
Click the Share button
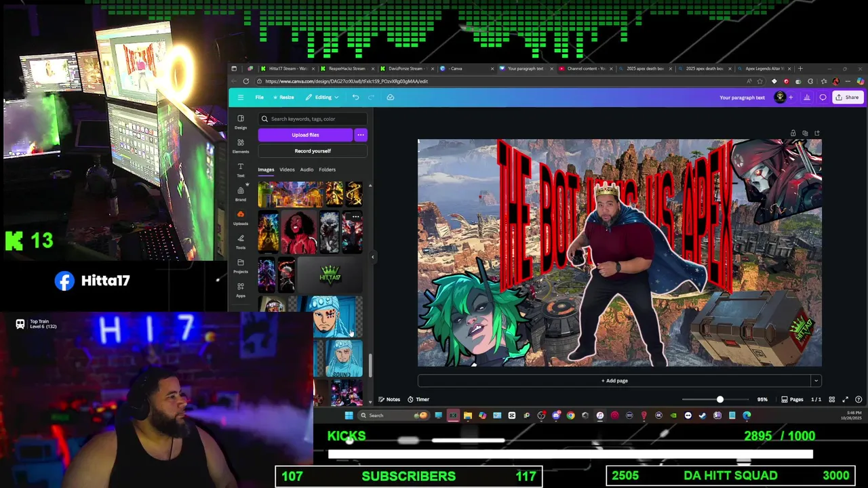point(847,97)
